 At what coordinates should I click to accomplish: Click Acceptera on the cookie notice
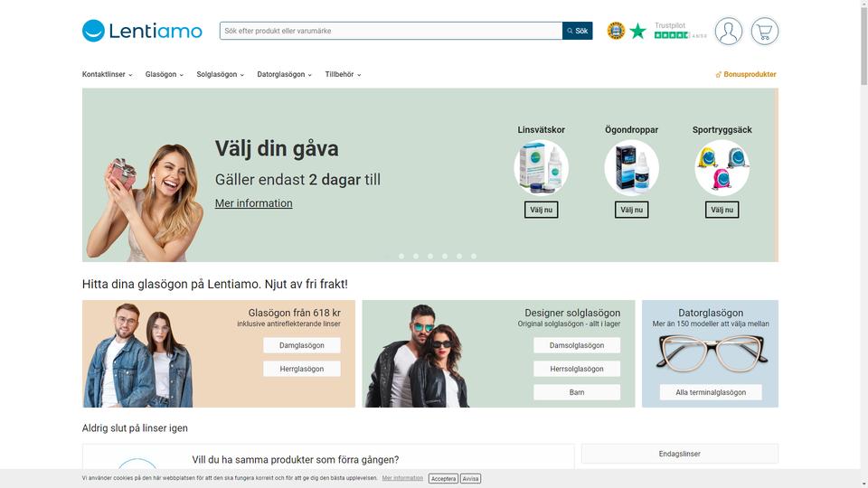tap(443, 479)
